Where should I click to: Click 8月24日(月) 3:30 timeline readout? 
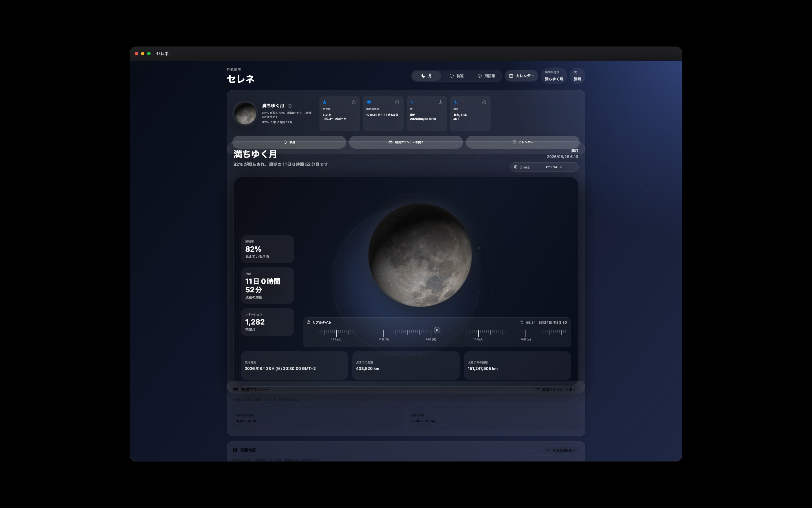[x=553, y=323]
